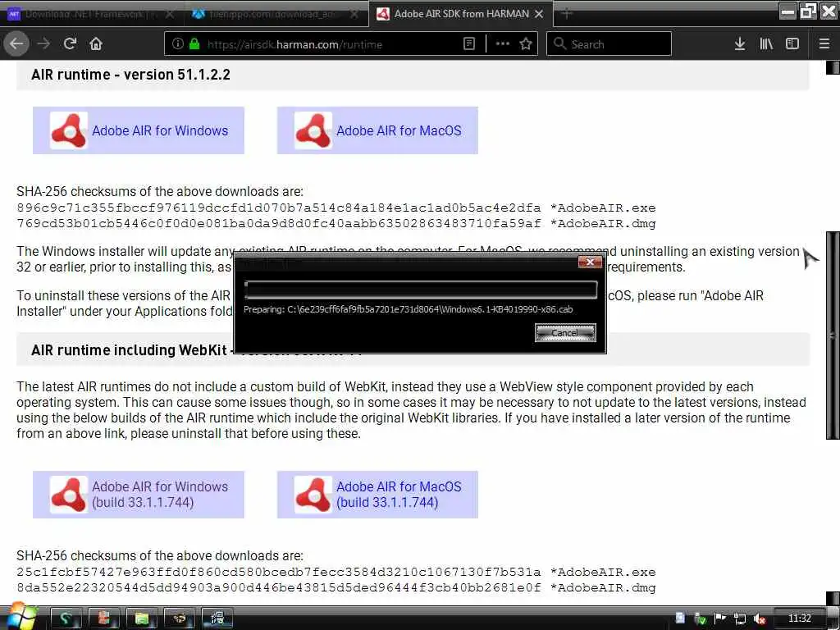Close the Adobe AIR SDK tab
Image resolution: width=840 pixels, height=630 pixels.
pyautogui.click(x=540, y=14)
